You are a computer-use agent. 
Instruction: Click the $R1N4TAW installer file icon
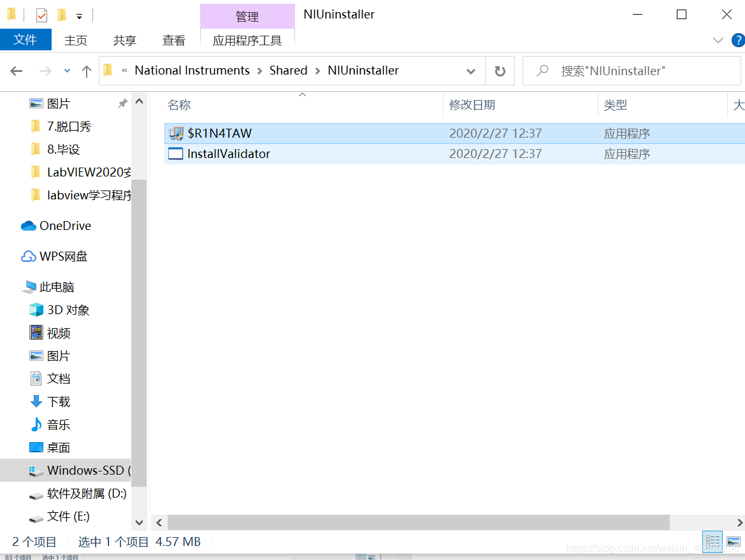(x=175, y=133)
